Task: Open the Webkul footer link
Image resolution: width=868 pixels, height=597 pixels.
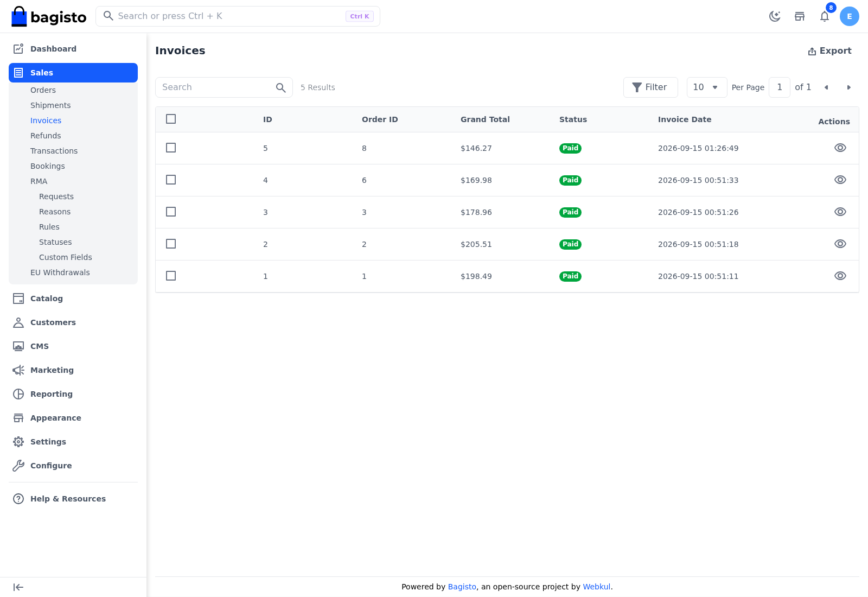Action: coord(597,587)
